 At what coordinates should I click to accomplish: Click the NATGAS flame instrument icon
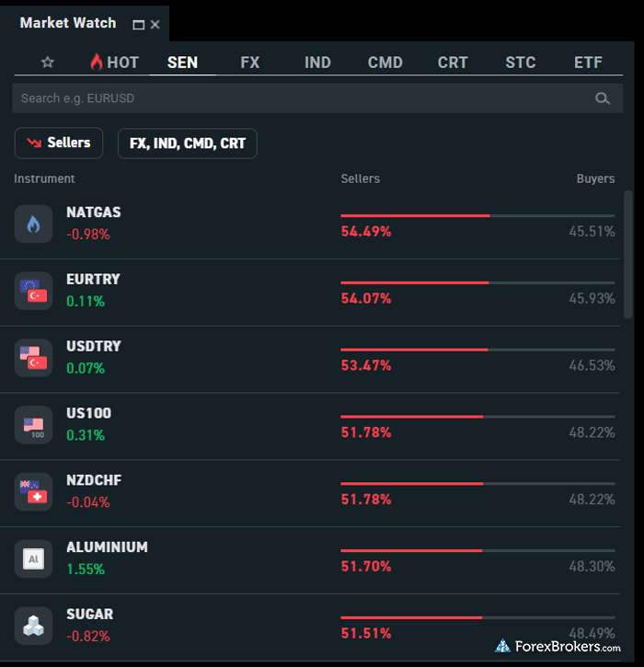pos(33,224)
